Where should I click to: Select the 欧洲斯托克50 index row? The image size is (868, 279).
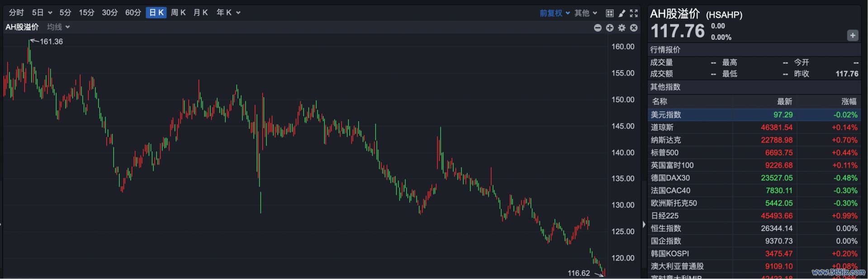point(754,203)
